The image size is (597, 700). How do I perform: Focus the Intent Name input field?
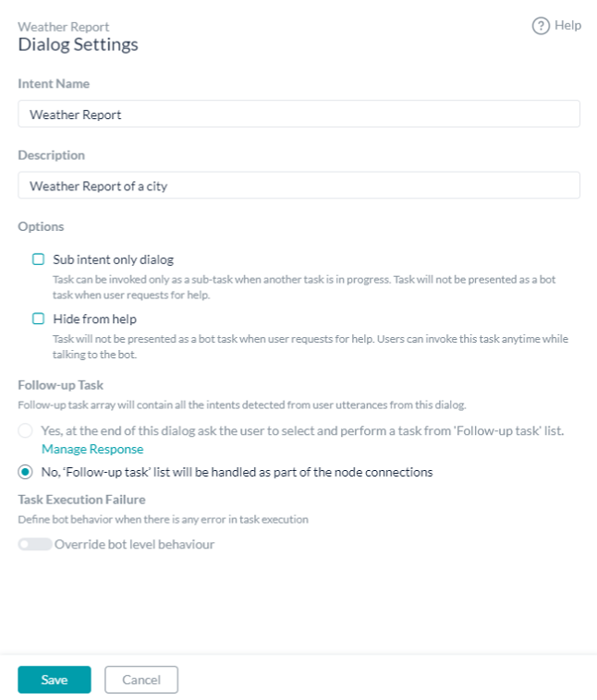tap(298, 114)
